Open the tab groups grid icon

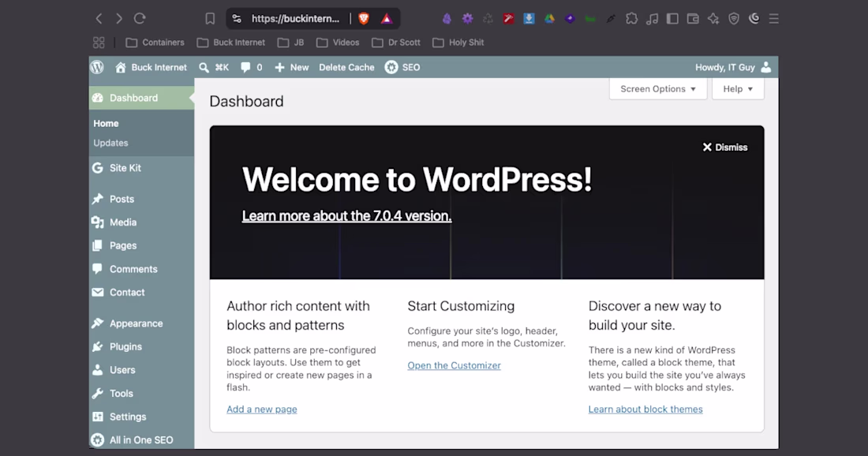(x=99, y=43)
